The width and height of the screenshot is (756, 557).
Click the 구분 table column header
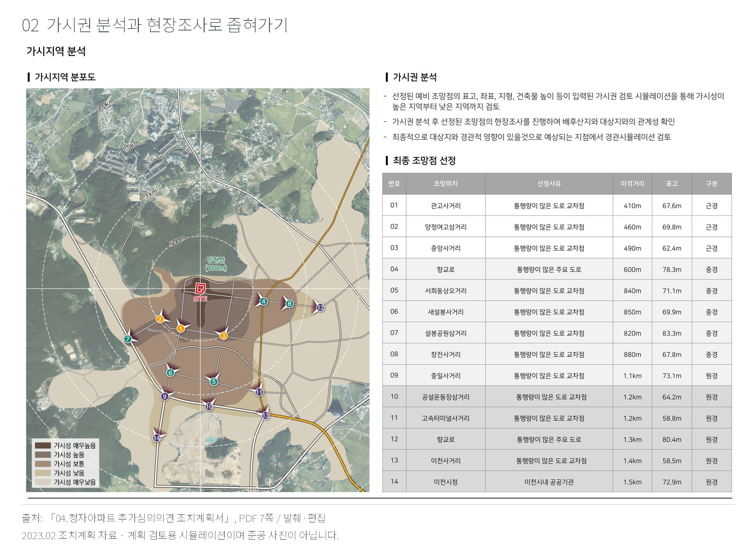tap(712, 184)
